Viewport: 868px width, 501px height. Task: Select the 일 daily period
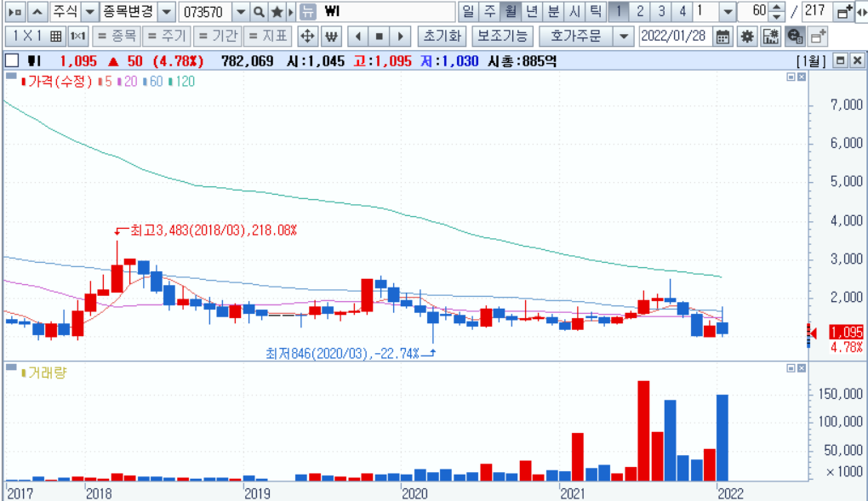coord(468,12)
